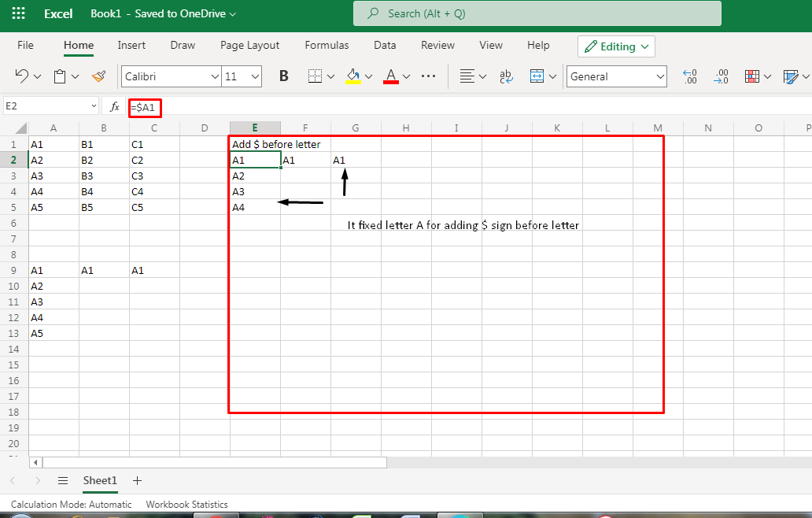Viewport: 812px width, 518px height.
Task: Open the Editing mode button
Action: (616, 46)
